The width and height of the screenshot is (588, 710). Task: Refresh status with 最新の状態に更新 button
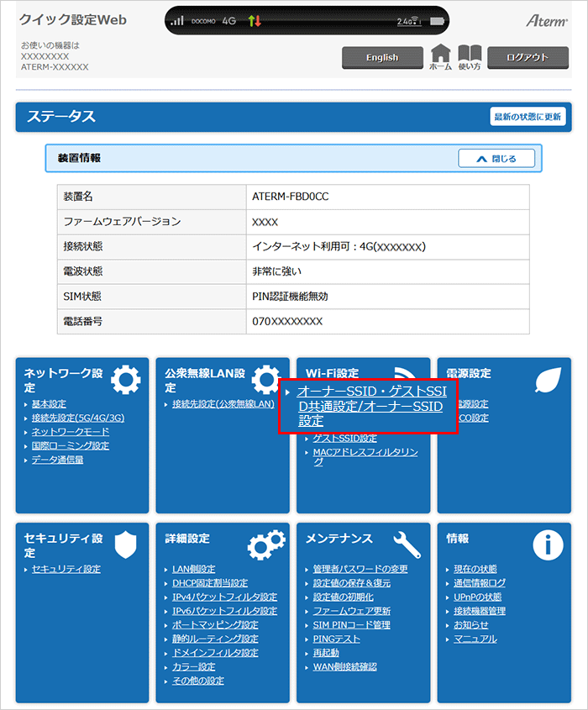[x=526, y=117]
